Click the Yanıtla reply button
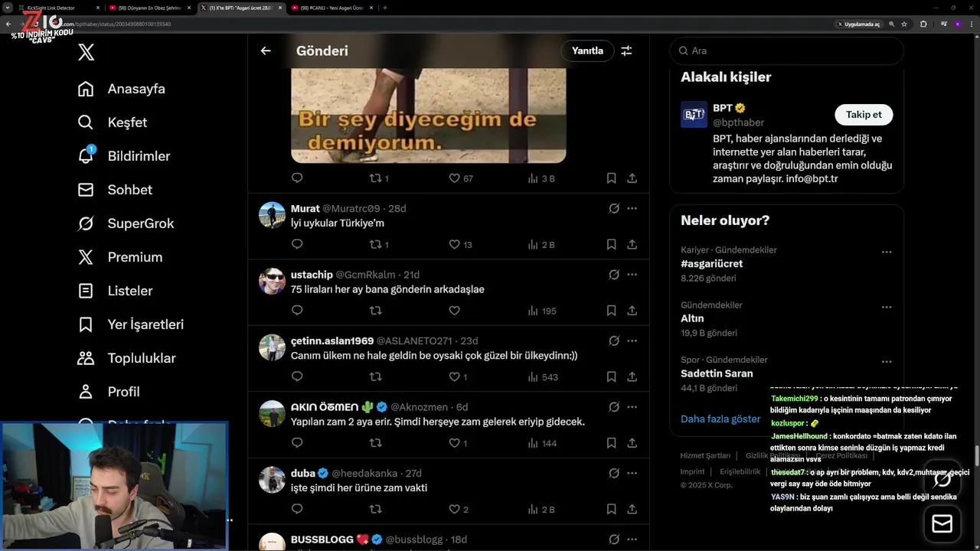Screen dimensions: 980x551 pos(588,51)
